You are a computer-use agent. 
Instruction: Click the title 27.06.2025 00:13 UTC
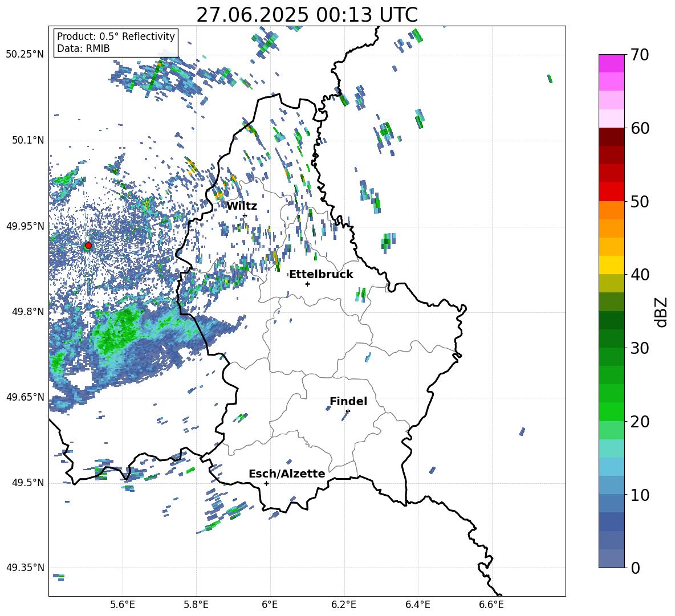pyautogui.click(x=307, y=15)
